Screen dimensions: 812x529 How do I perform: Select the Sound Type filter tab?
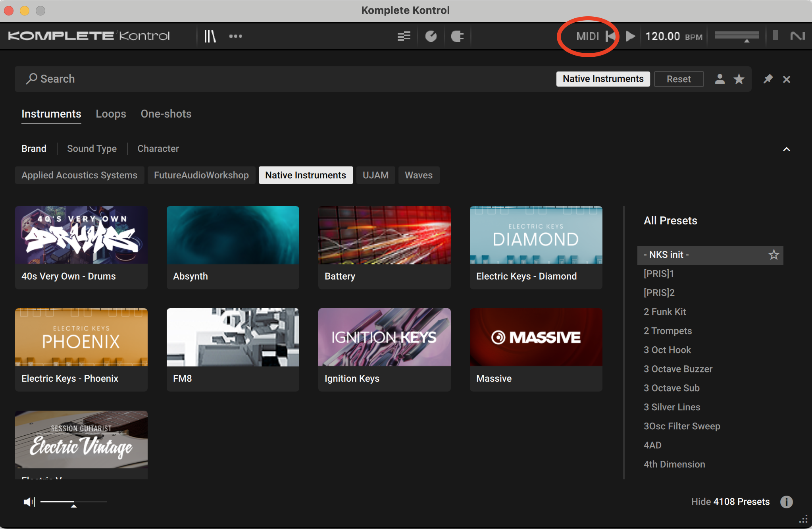(92, 149)
